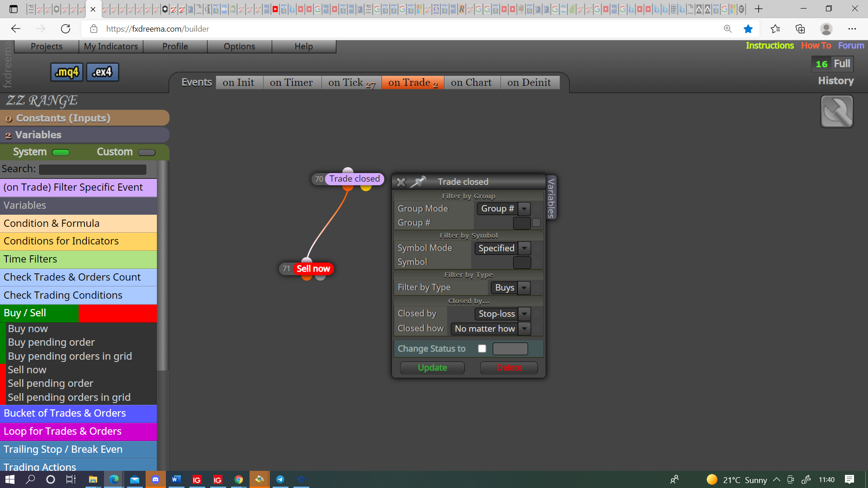Open the wrench tools icon
Screen dimensions: 868x488
(x=837, y=111)
